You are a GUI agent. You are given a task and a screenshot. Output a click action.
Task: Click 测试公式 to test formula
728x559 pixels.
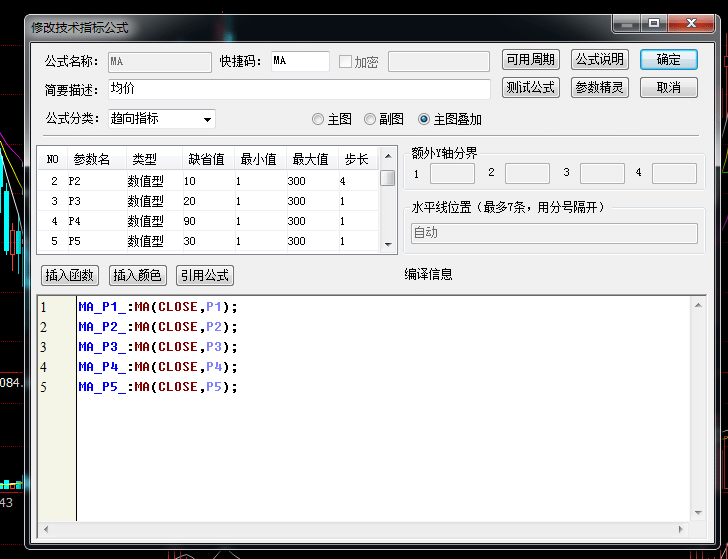[530, 88]
